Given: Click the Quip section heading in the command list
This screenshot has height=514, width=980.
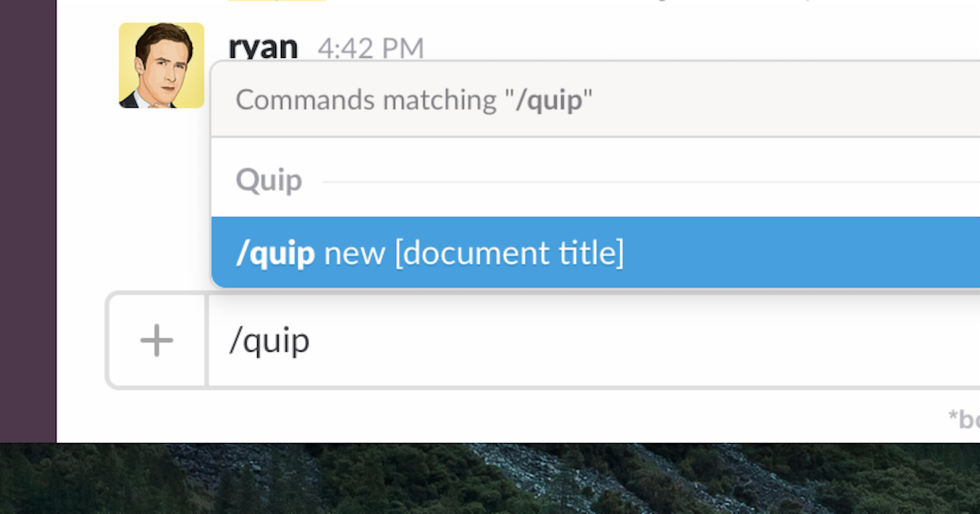Looking at the screenshot, I should coord(269,180).
